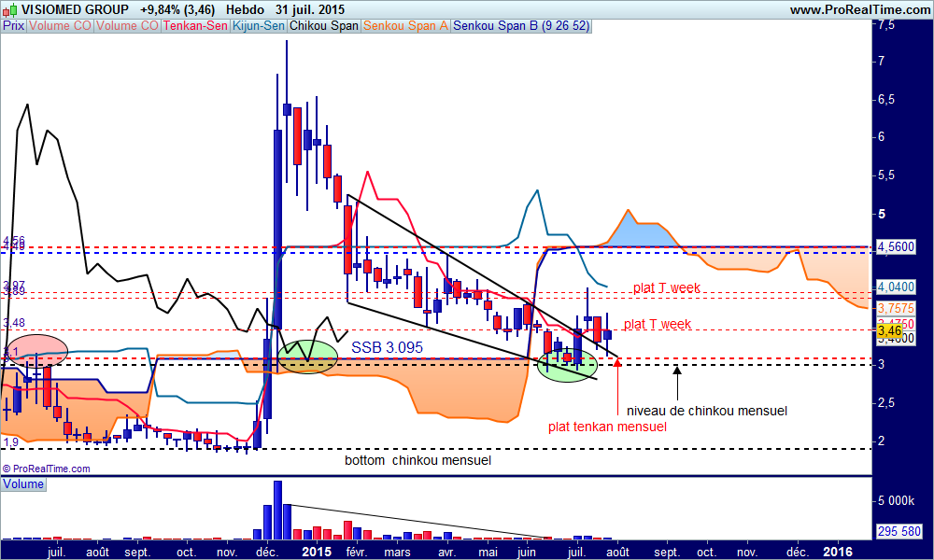Click the 2016 year label on time axis
The height and width of the screenshot is (560, 934).
(837, 552)
